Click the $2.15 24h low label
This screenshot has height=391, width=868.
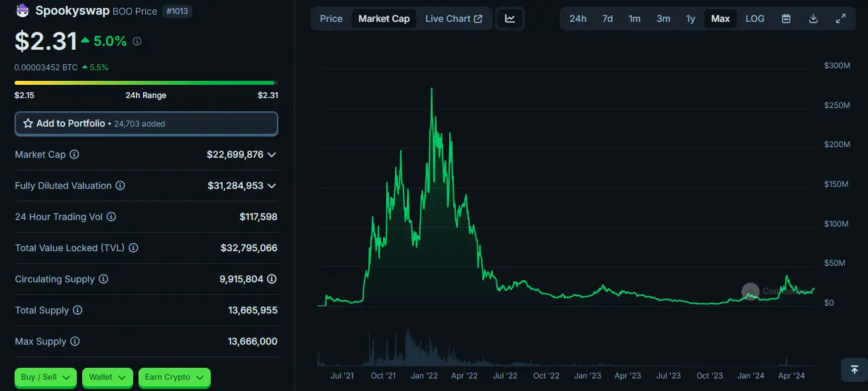pos(25,95)
